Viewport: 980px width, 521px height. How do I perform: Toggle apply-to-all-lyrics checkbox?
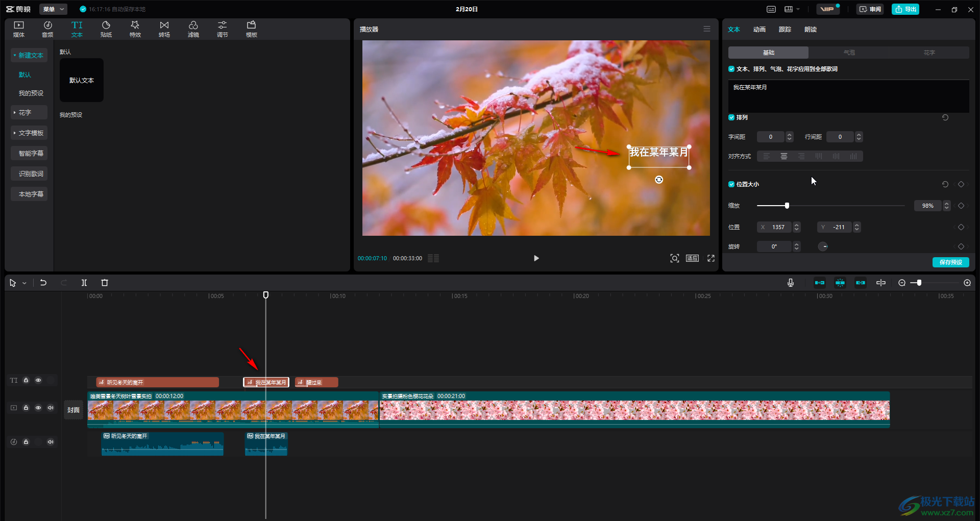point(731,69)
